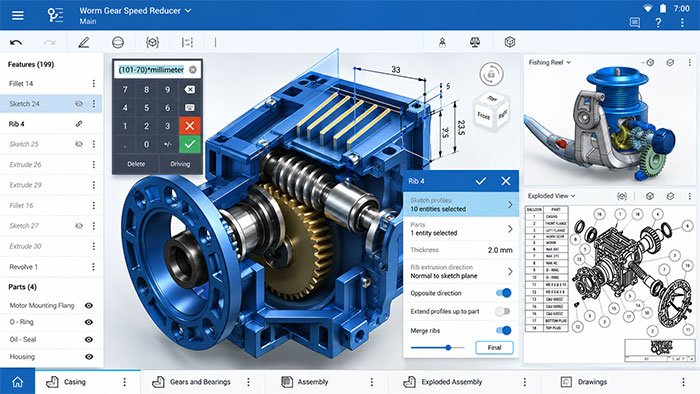Enable Extend profiles up to part

(x=503, y=311)
